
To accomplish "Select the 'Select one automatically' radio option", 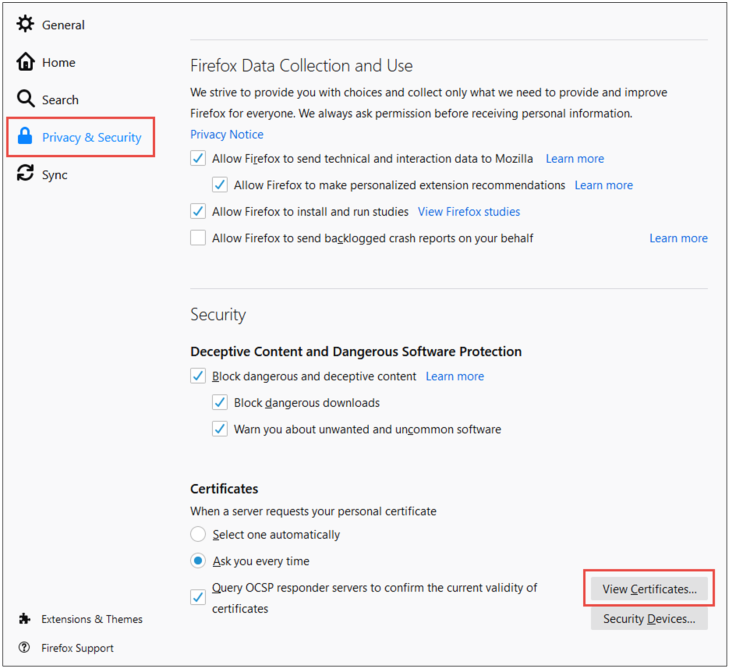I will tap(198, 535).
